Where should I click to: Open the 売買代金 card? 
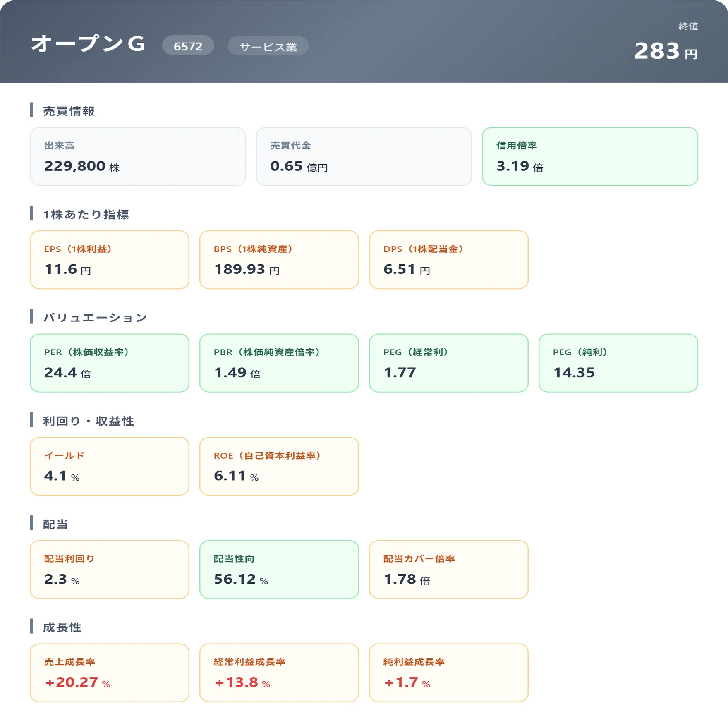(364, 156)
